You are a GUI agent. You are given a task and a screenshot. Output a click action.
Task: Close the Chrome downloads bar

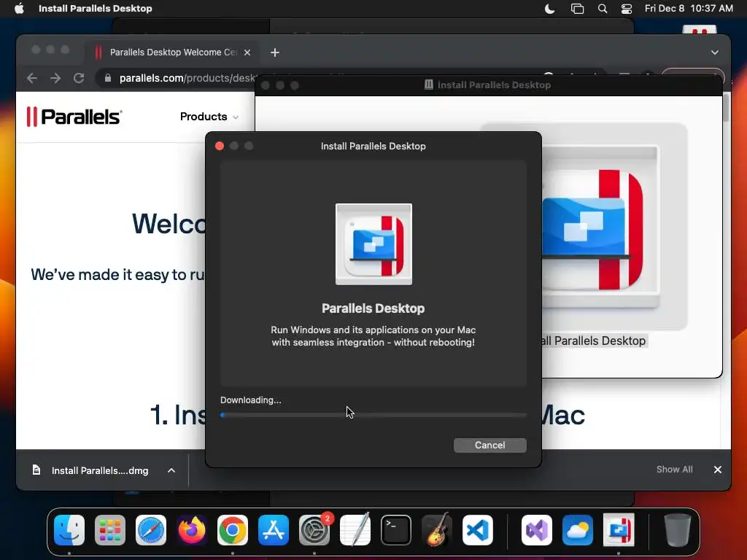coord(718,470)
